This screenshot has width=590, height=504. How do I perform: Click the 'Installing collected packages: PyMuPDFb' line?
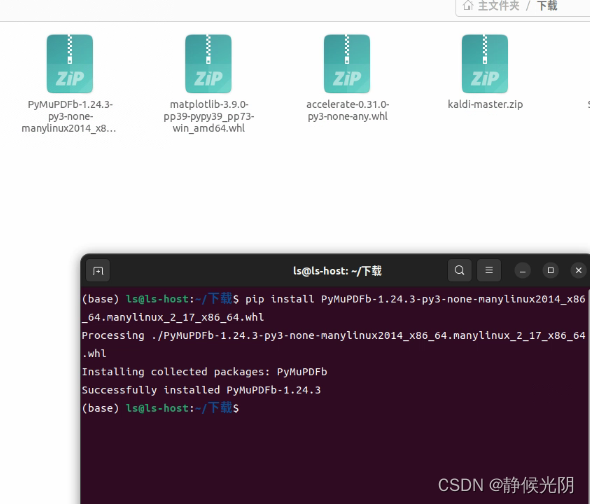(204, 372)
